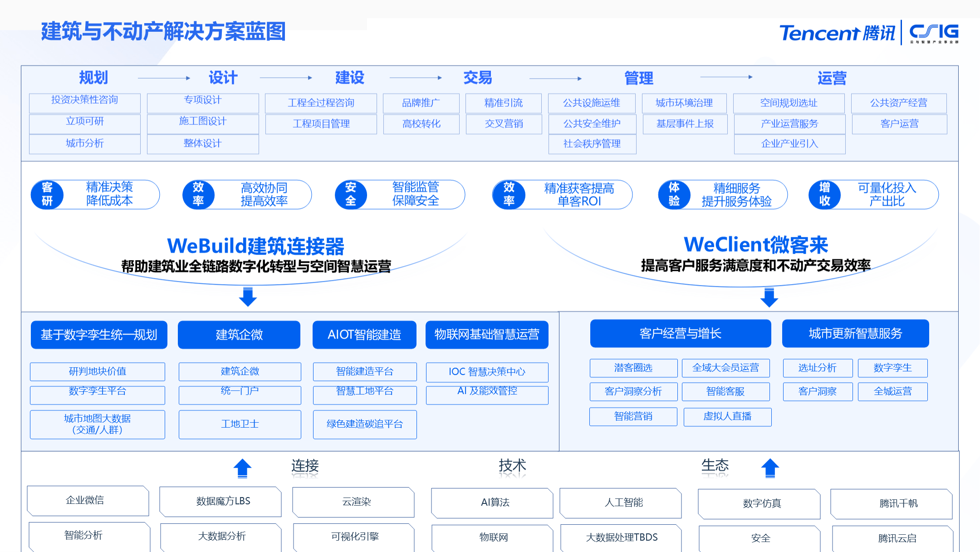Click the 客研 round badge
This screenshot has width=980, height=552.
pos(47,195)
